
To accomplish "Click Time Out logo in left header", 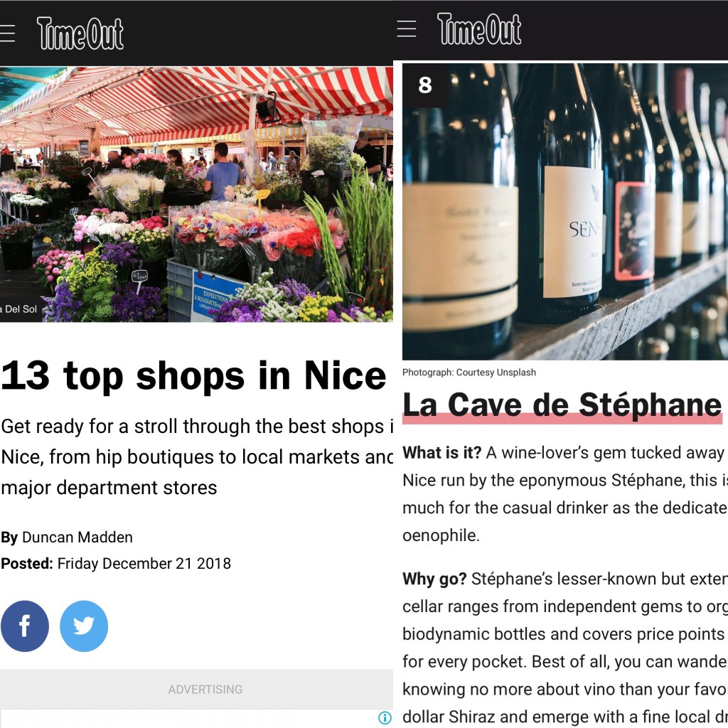I will pos(80,33).
